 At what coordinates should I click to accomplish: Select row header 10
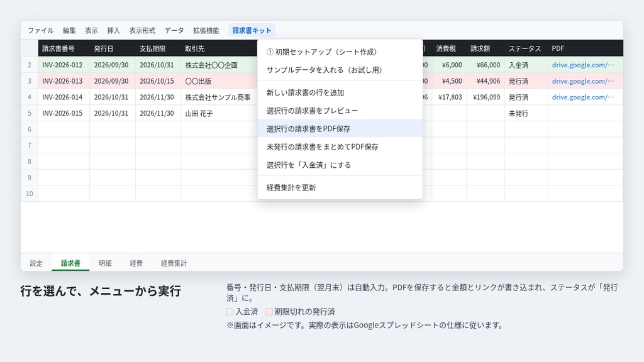(30, 194)
